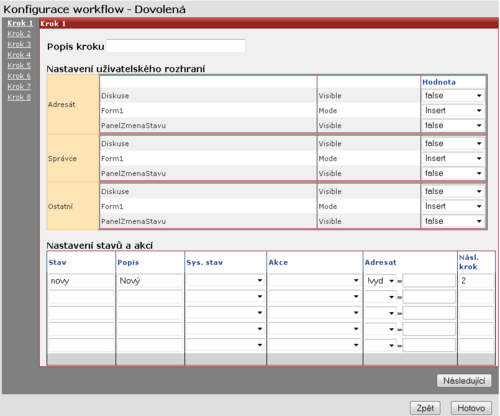The height and width of the screenshot is (416, 500).
Task: Open Krok 6 step link
Action: pos(19,76)
